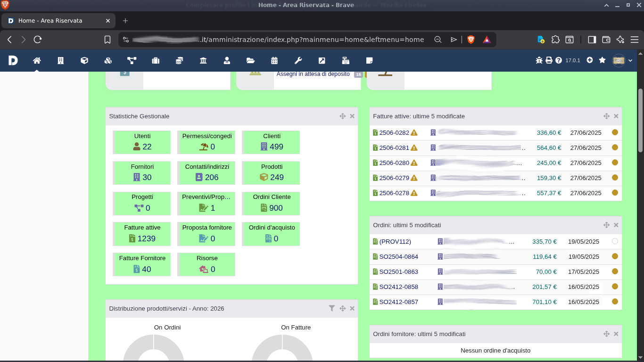Screen dimensions: 644x362
Task: Open the Billing coins menu icon
Action: point(179,60)
